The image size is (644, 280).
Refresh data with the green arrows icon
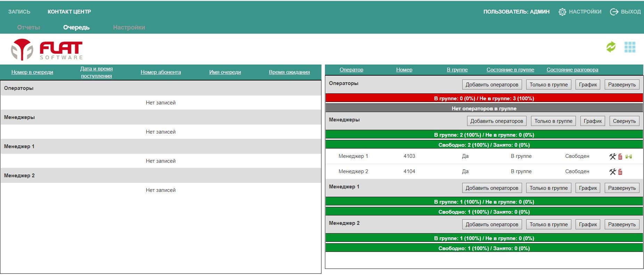(x=611, y=47)
